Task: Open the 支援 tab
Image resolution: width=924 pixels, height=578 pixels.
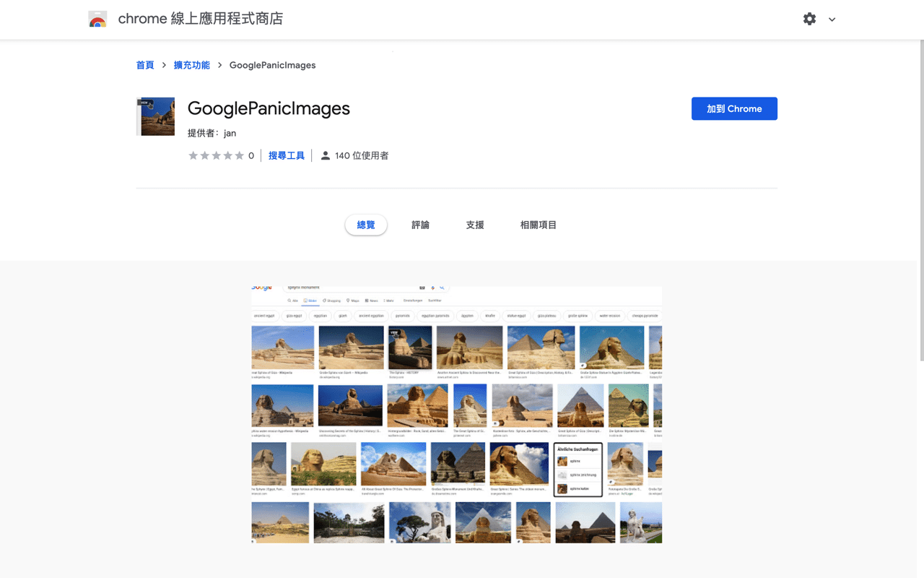Action: coord(474,225)
